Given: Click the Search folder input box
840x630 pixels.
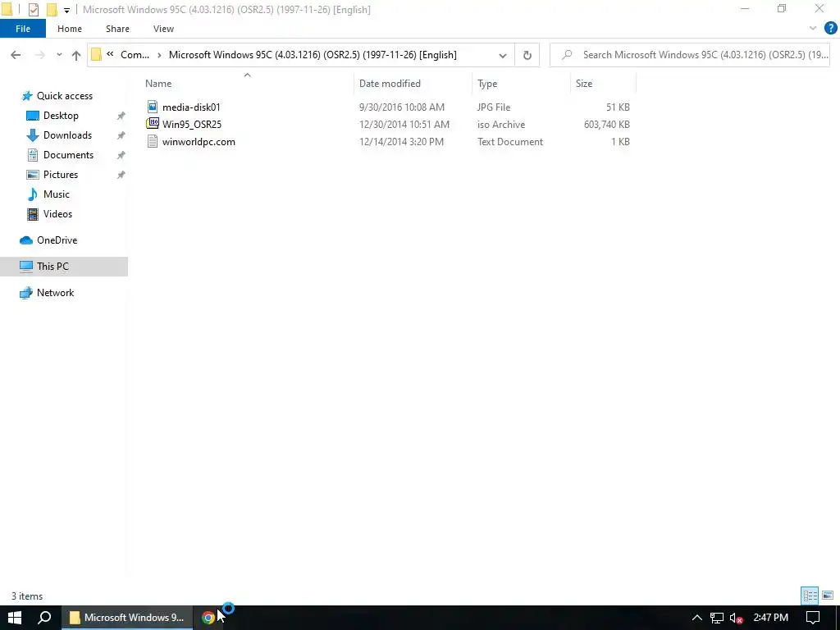Looking at the screenshot, I should tap(689, 55).
